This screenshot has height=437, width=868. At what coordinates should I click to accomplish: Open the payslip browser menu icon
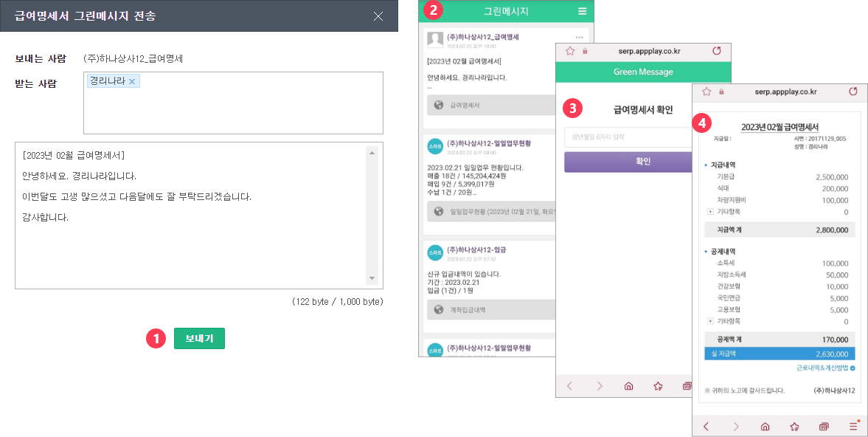pos(853,425)
